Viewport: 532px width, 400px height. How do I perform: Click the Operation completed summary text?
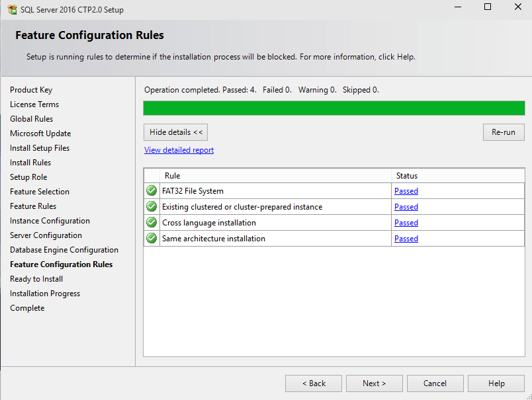[261, 90]
